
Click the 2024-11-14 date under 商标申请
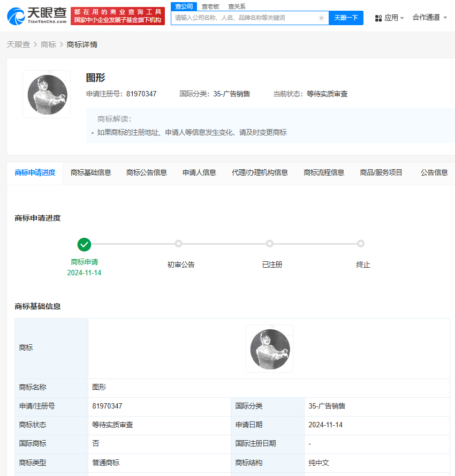click(84, 273)
